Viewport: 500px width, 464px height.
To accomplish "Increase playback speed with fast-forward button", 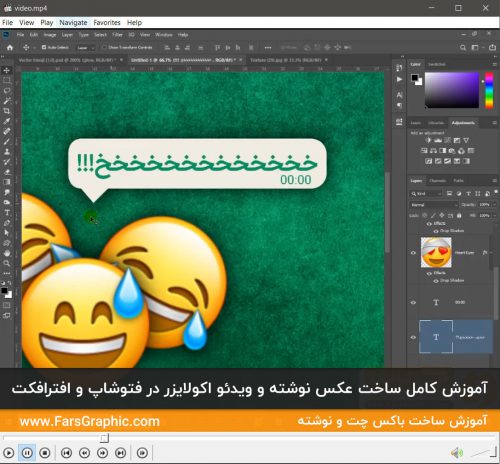I will pyautogui.click(x=103, y=453).
